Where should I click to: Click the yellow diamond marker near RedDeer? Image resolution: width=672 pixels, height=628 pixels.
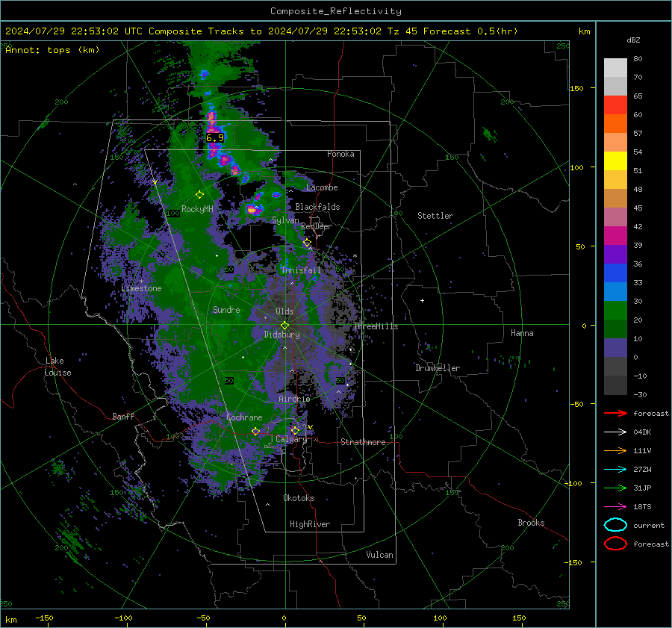tap(307, 243)
